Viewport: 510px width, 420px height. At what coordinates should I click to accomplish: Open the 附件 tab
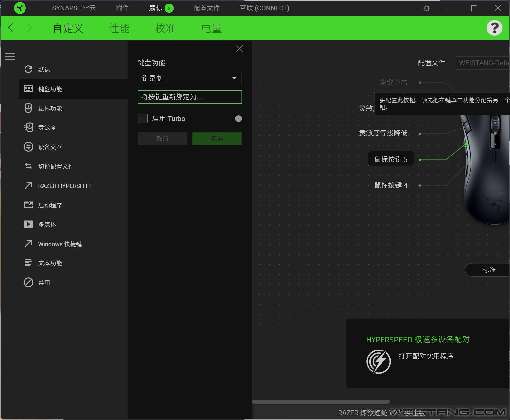click(122, 8)
